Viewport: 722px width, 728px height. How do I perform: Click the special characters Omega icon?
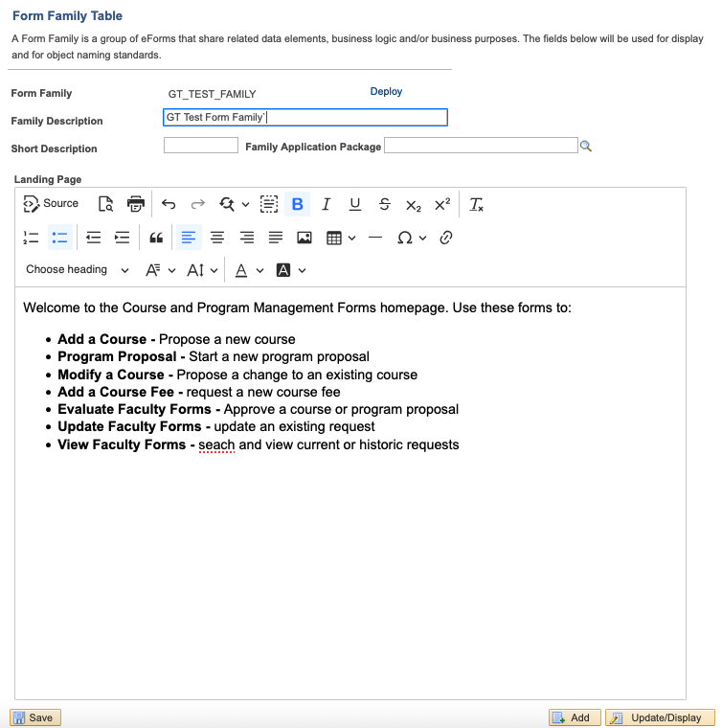coord(405,239)
